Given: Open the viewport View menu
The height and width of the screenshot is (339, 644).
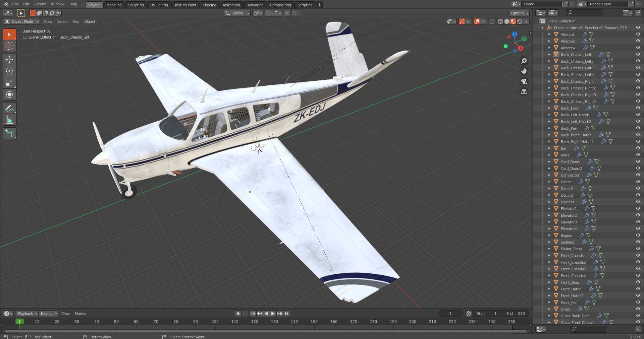Looking at the screenshot, I should pyautogui.click(x=48, y=21).
